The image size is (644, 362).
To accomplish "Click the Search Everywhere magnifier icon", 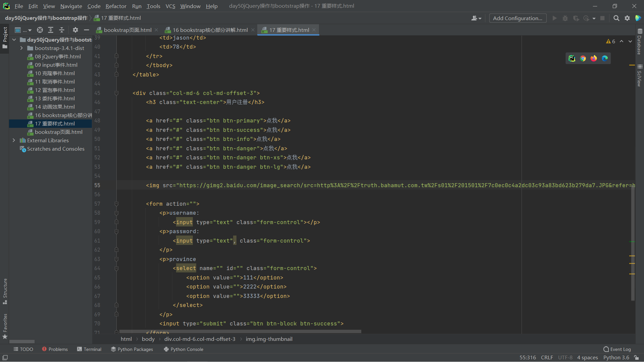I will click(616, 18).
